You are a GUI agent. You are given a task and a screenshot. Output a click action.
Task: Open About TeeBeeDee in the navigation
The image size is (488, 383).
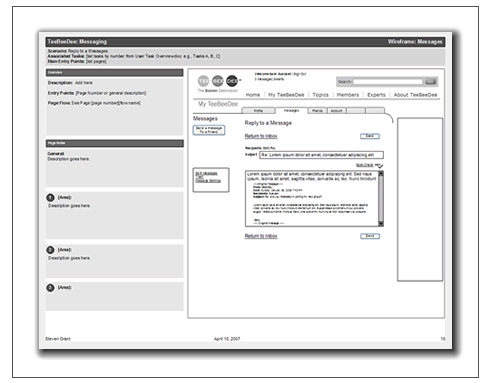[x=415, y=95]
